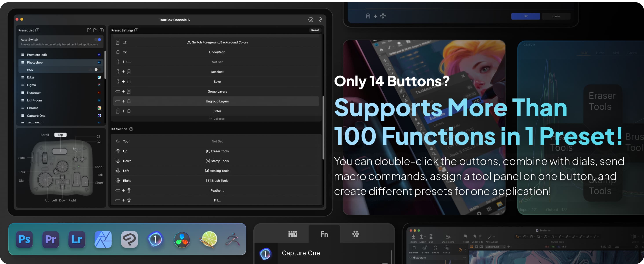Collapse the Histogram panel chevron
Screen dimensions: 644x264
coord(410,258)
